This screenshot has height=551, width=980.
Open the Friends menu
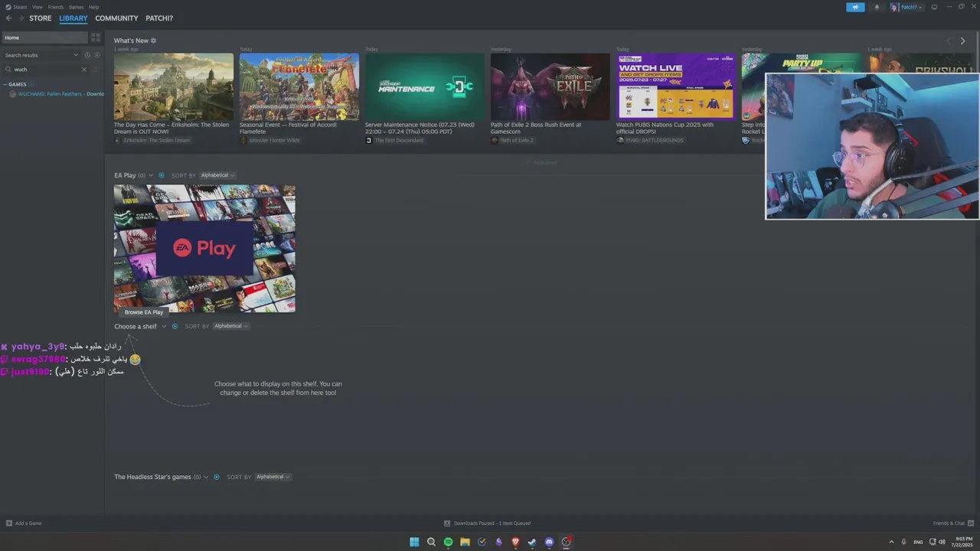56,7
